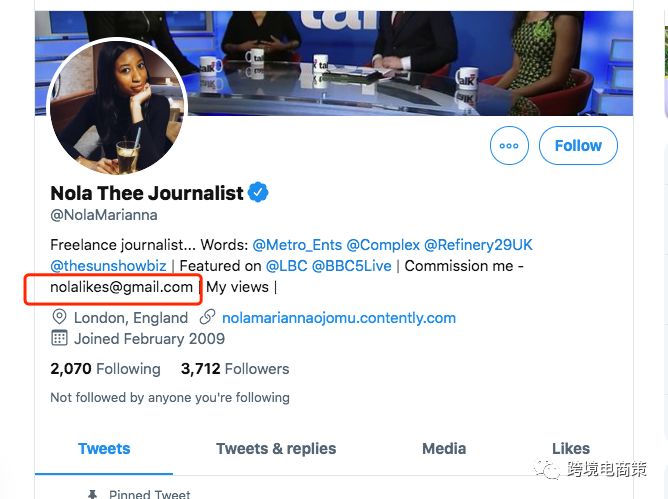This screenshot has width=668, height=499.
Task: Follow Nola Thee Journalist
Action: tap(578, 145)
